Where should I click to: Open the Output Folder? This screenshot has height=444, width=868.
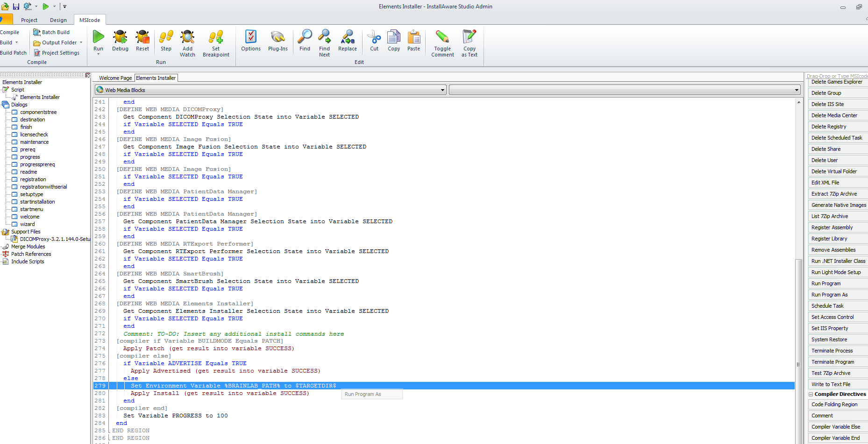55,42
